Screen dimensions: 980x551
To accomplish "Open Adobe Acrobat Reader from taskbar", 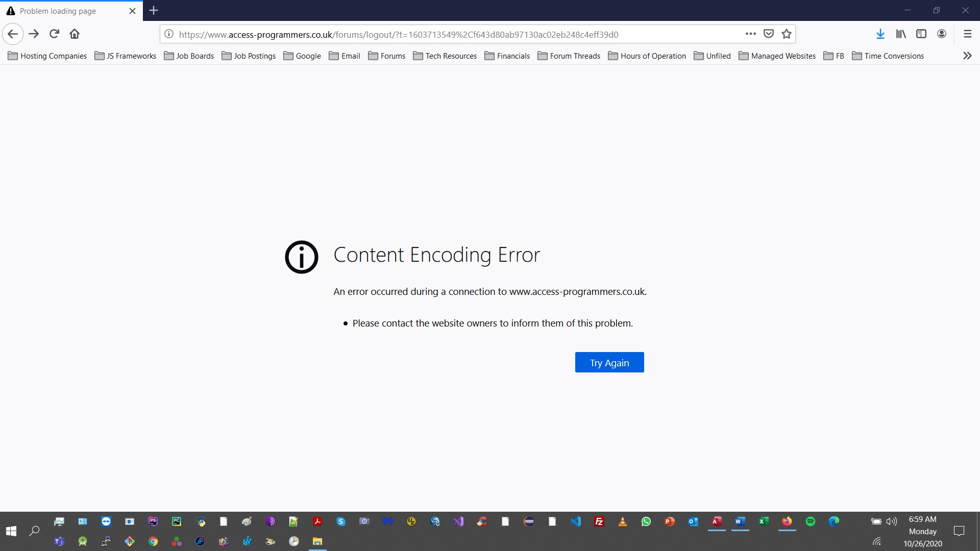I will [x=317, y=521].
